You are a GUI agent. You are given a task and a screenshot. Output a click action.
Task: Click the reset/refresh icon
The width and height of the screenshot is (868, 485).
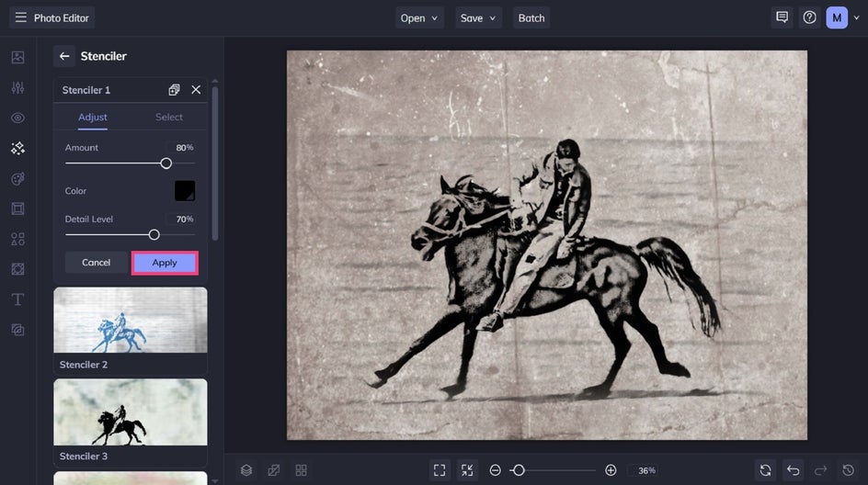coord(766,470)
